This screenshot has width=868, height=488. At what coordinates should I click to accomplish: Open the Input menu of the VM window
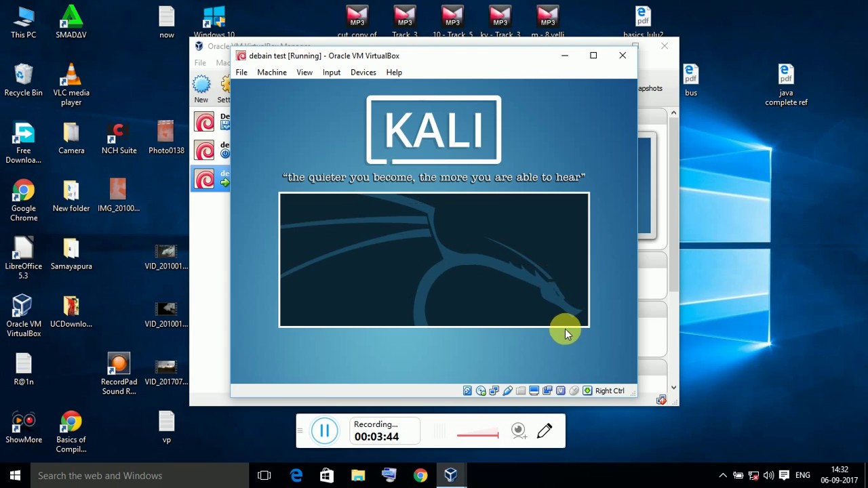(x=332, y=73)
